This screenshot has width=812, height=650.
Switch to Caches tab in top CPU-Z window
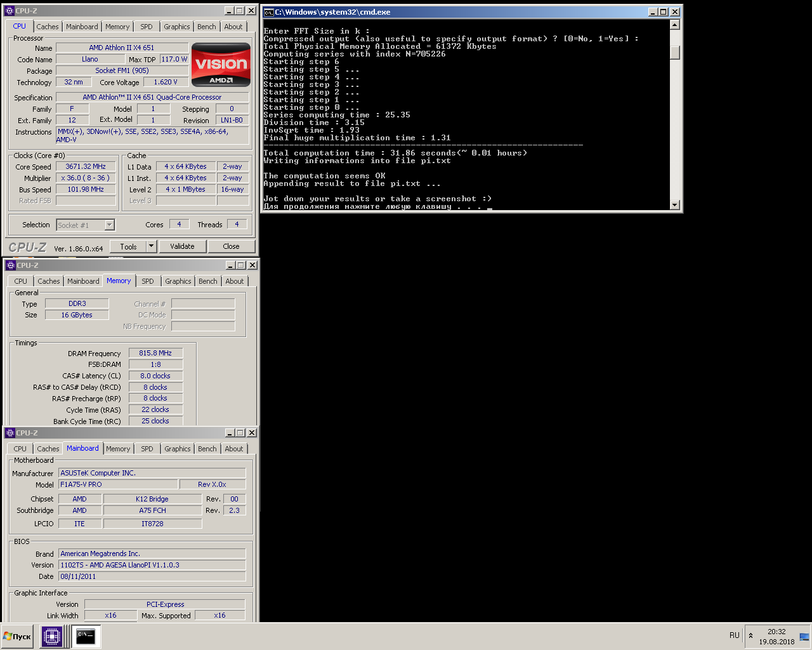tap(48, 27)
